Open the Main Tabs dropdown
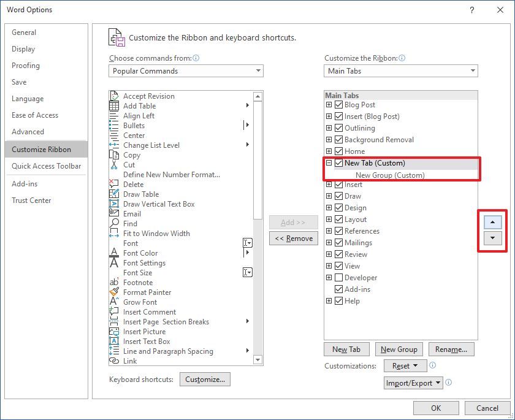Screen dimensions: 515x420 [473, 71]
